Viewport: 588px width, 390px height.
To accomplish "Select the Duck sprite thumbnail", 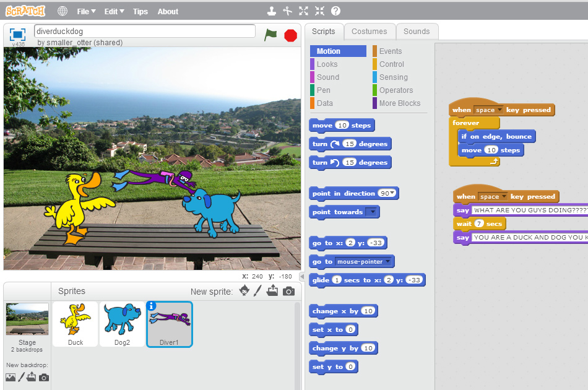I will 76,323.
